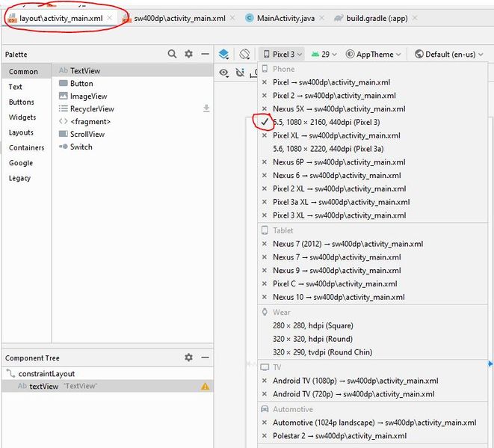Select textView in Component Tree

[x=108, y=386]
